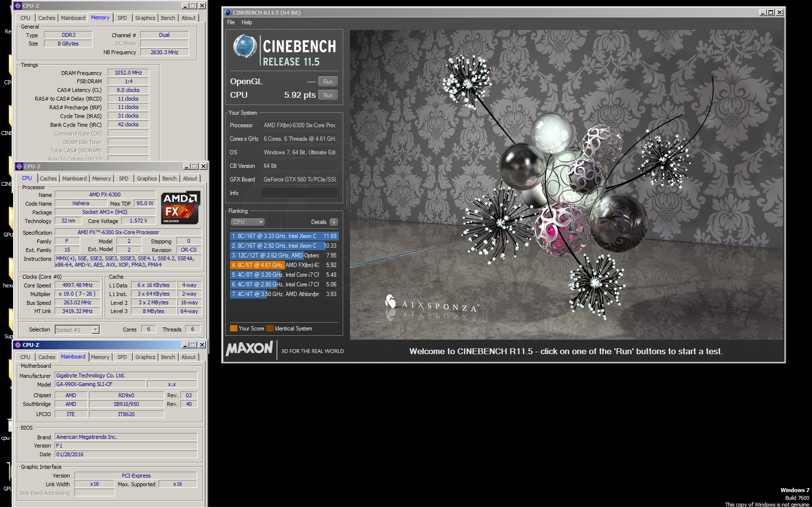812x508 pixels.
Task: Open Bench tab in top CPU-Z window
Action: 168,18
